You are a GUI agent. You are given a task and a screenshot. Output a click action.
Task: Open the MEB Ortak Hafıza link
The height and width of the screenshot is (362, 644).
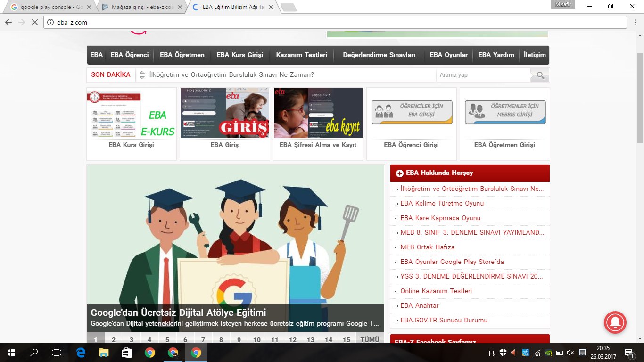pyautogui.click(x=428, y=247)
